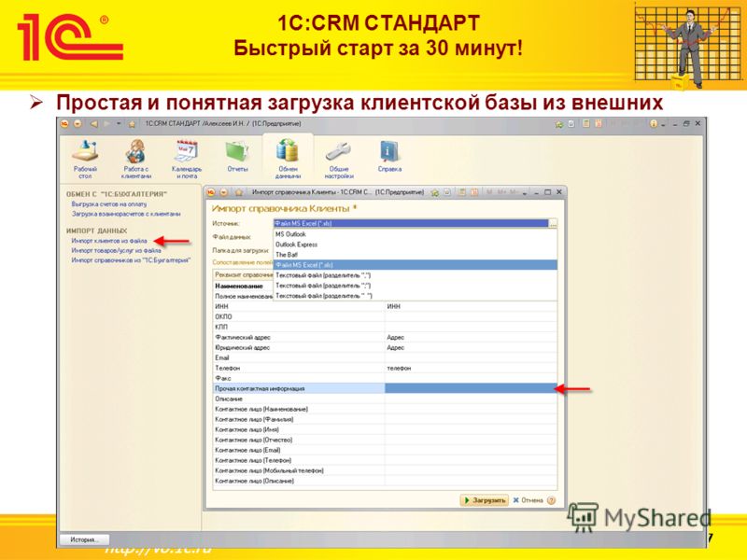Screen dimensions: 747x560
Task: Open the Отчеты section
Action: [x=237, y=156]
